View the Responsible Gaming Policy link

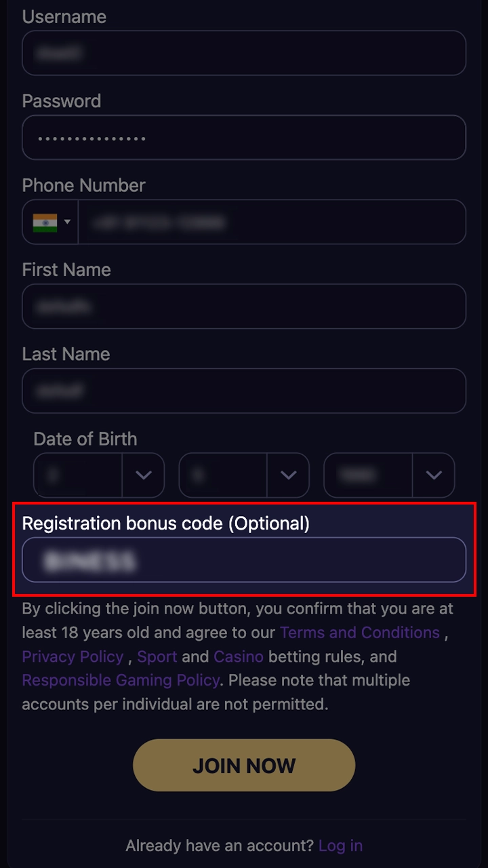pyautogui.click(x=121, y=680)
